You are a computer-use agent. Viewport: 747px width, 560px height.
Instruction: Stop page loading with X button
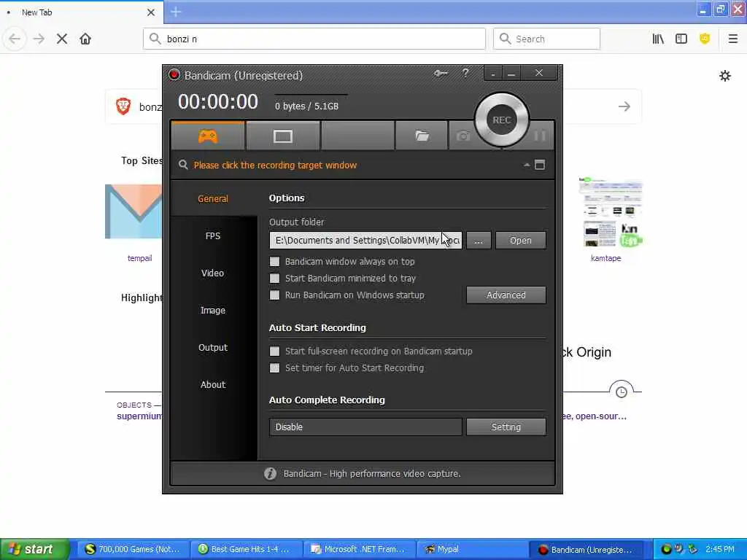[62, 39]
